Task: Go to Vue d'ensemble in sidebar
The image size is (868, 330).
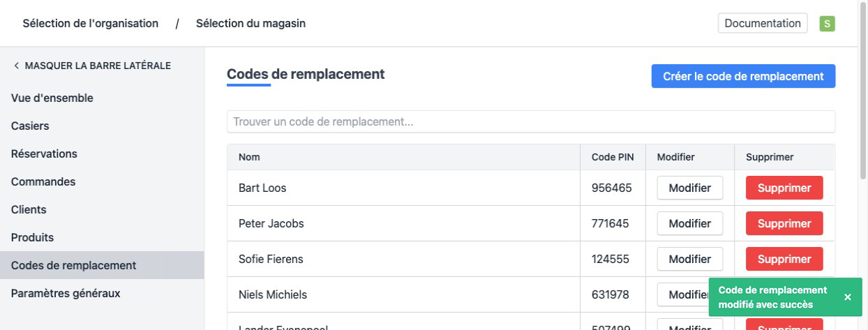Action: point(52,98)
